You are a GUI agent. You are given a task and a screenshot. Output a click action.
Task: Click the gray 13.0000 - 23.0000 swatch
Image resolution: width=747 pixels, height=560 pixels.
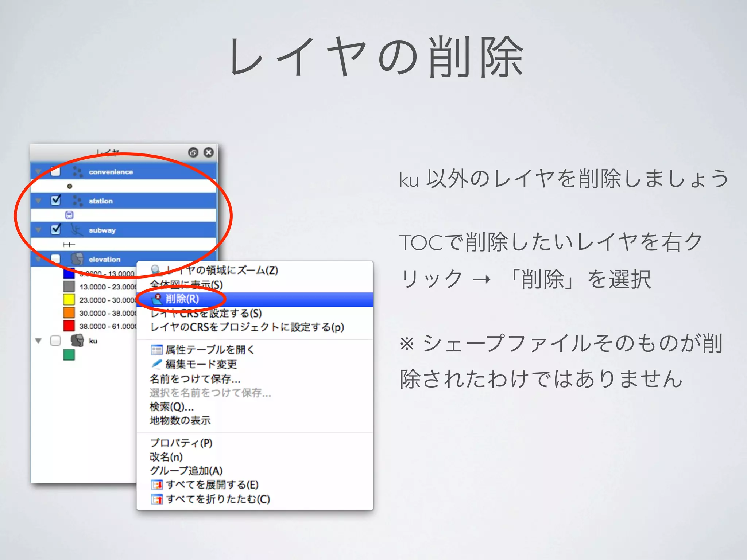(x=69, y=286)
